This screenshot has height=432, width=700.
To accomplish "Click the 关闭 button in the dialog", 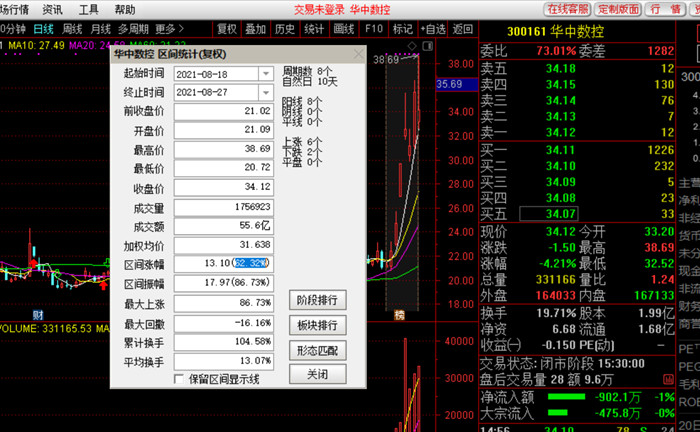I will (317, 374).
